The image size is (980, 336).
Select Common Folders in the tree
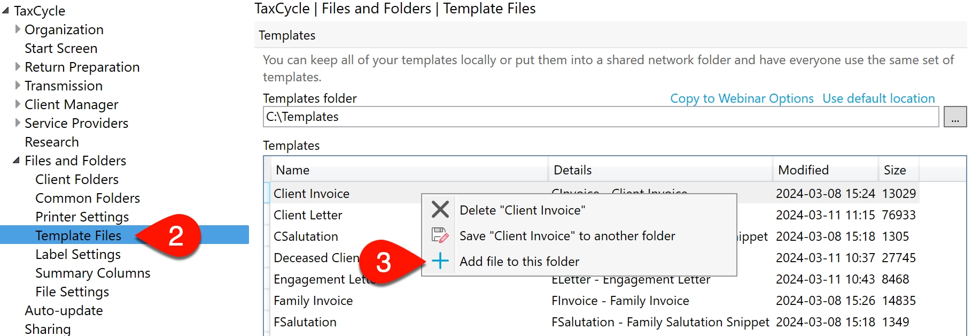click(88, 198)
